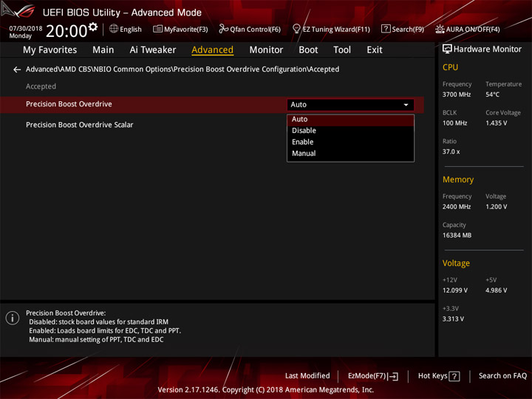Viewport: 532px width, 399px height.
Task: Click the EzMode switch arrow icon
Action: coord(393,376)
